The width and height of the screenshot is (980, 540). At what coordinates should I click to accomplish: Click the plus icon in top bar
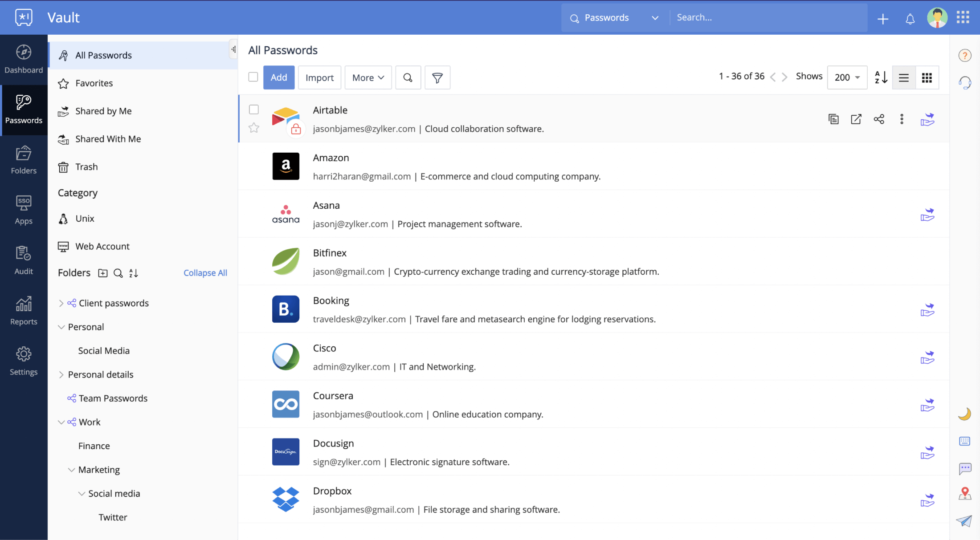(882, 18)
